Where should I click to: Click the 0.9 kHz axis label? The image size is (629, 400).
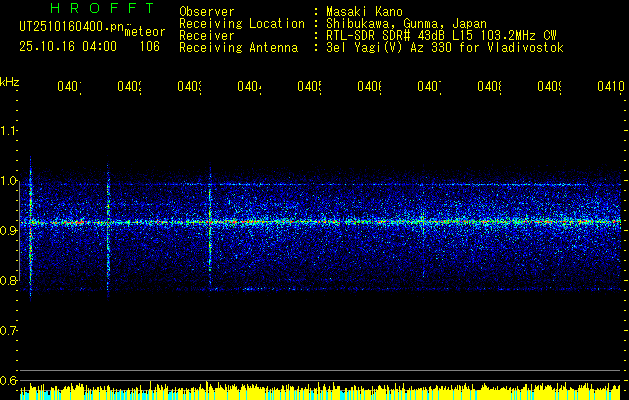[8, 231]
